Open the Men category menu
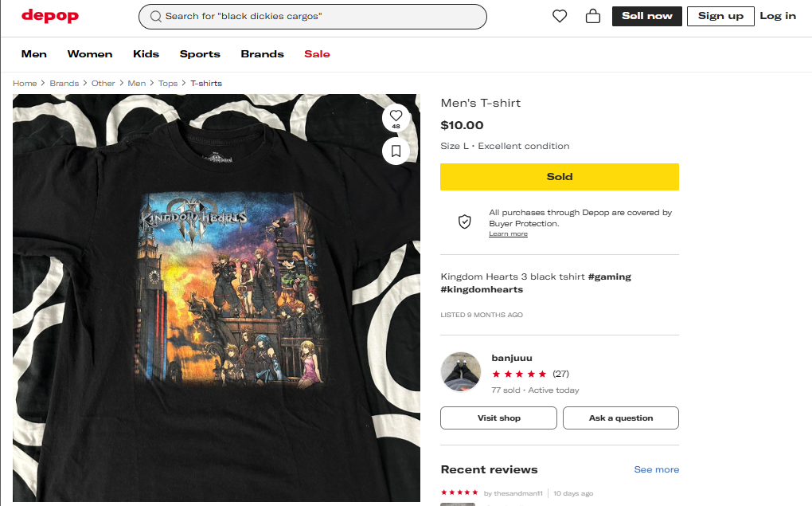 click(x=34, y=54)
